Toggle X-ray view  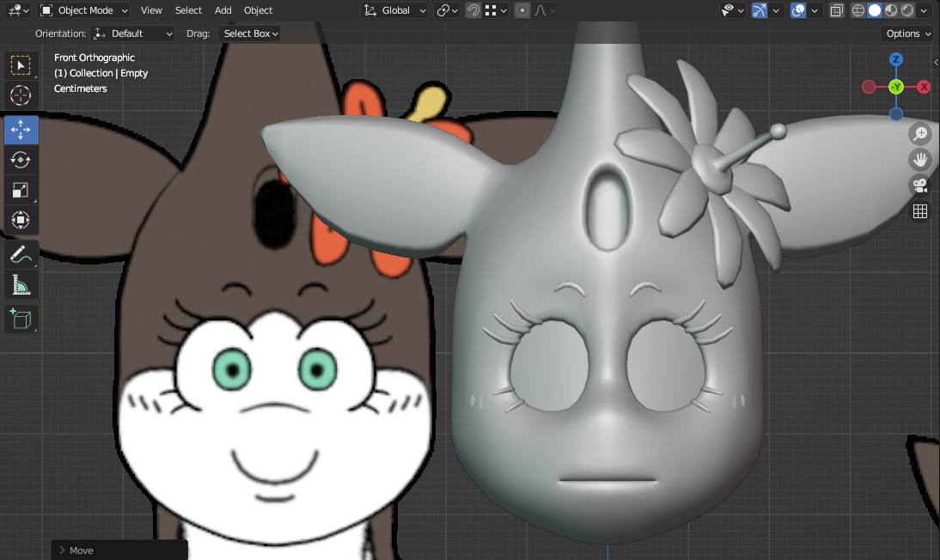click(x=837, y=10)
